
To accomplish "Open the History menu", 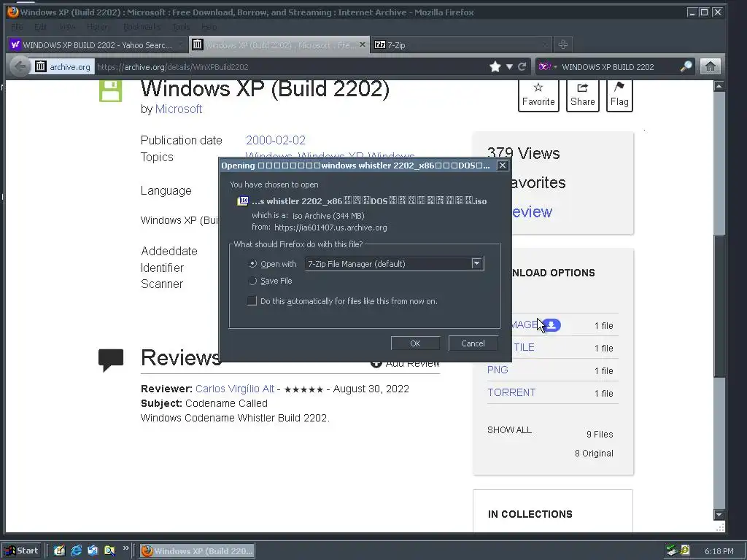I will coord(98,27).
